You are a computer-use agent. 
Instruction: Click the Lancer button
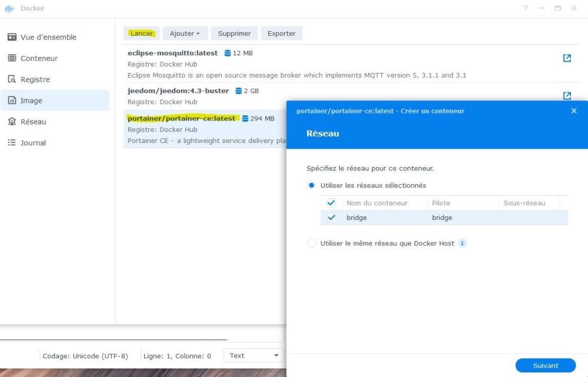point(141,34)
